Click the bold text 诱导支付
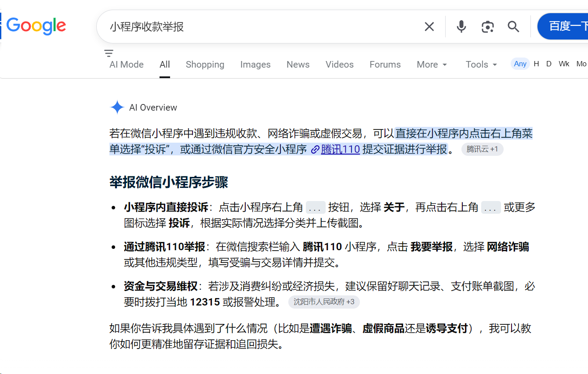This screenshot has height=374, width=588. (x=447, y=329)
